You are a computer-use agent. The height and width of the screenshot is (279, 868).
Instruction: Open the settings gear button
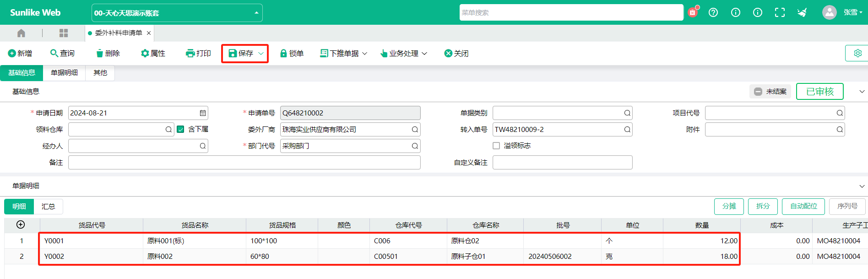click(x=857, y=53)
